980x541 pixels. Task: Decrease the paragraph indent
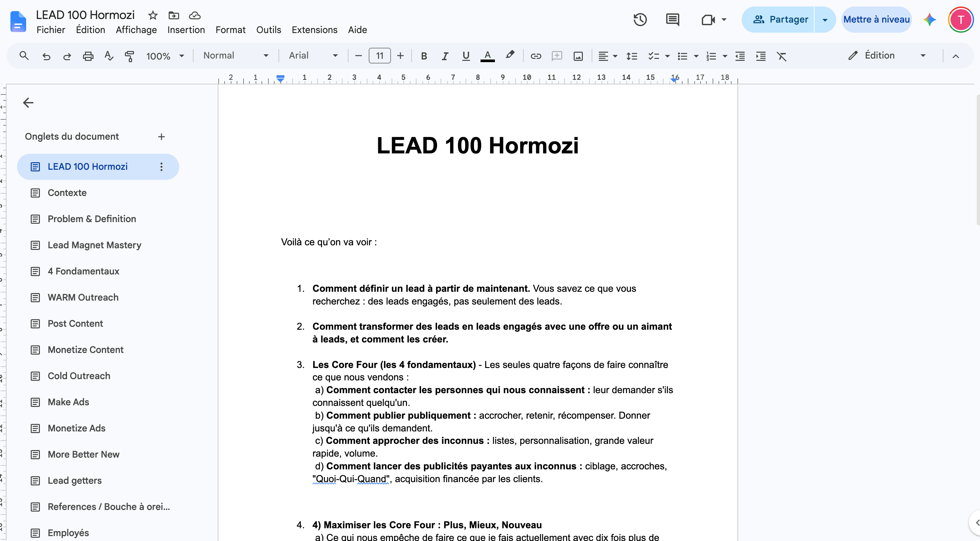(740, 56)
